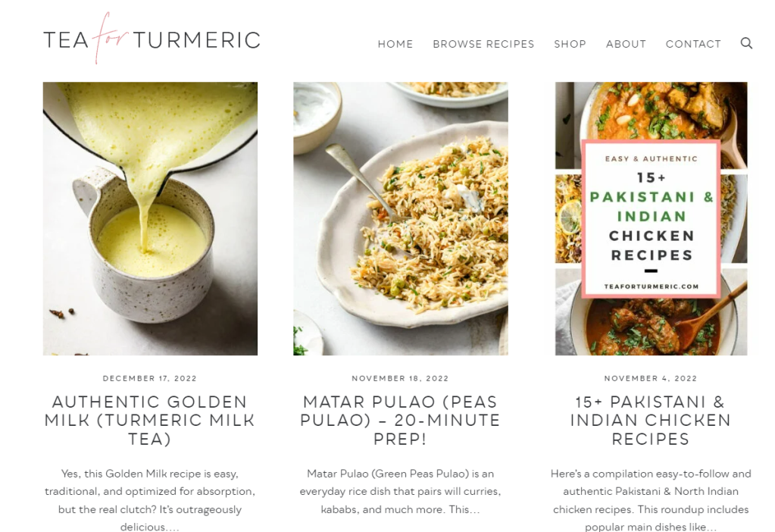Viewport: 775px width, 532px height.
Task: Open the matar pulao rice photo
Action: pyautogui.click(x=400, y=218)
